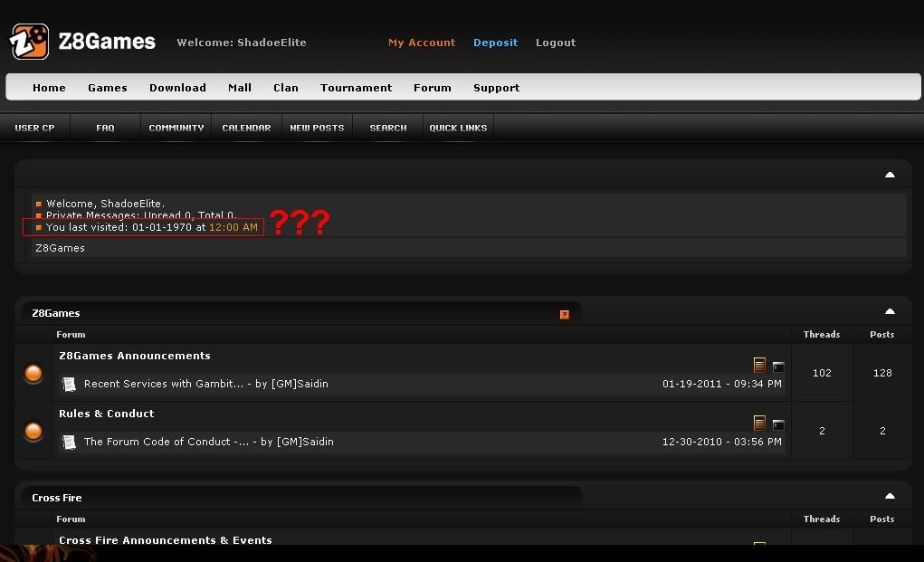
Task: Open Quick Links dropdown menu
Action: pos(458,128)
